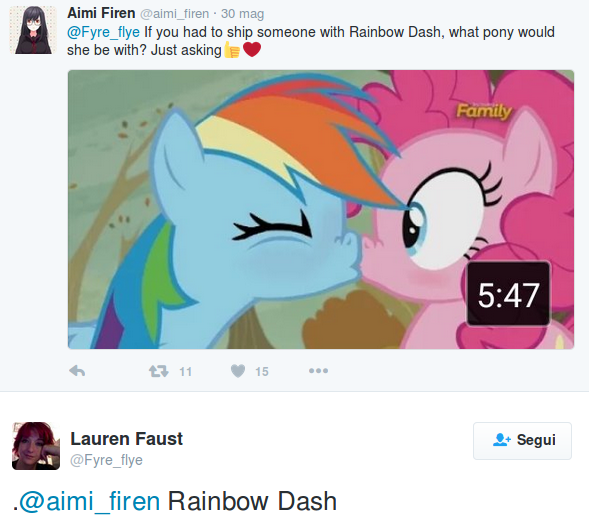
Task: Click the thumbs-up emoji in tweet
Action: pos(232,50)
